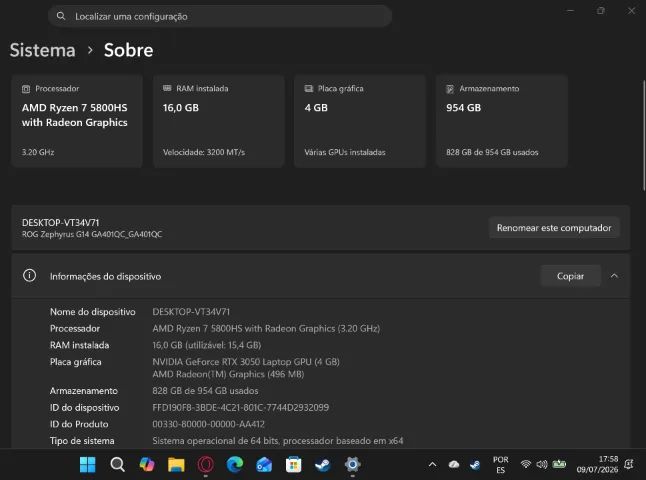This screenshot has height=480, width=646.
Task: Open volume speaker tray icon
Action: tap(542, 464)
